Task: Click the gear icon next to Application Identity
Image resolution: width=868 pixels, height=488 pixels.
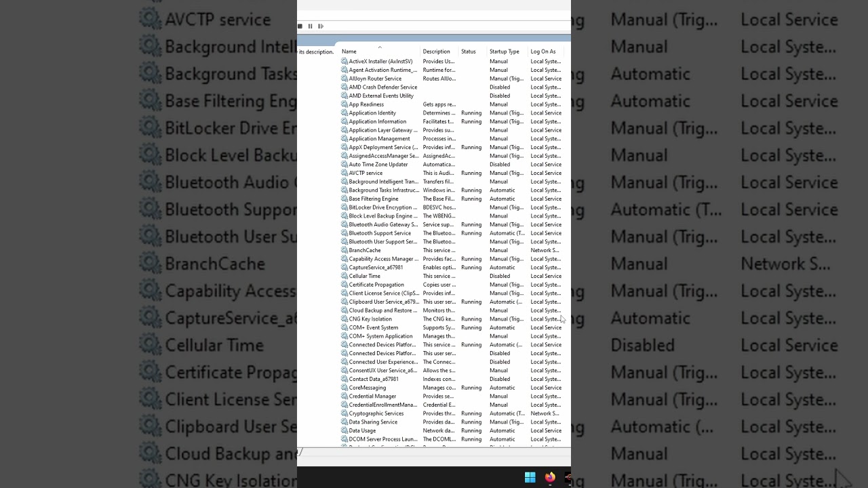Action: [x=344, y=113]
